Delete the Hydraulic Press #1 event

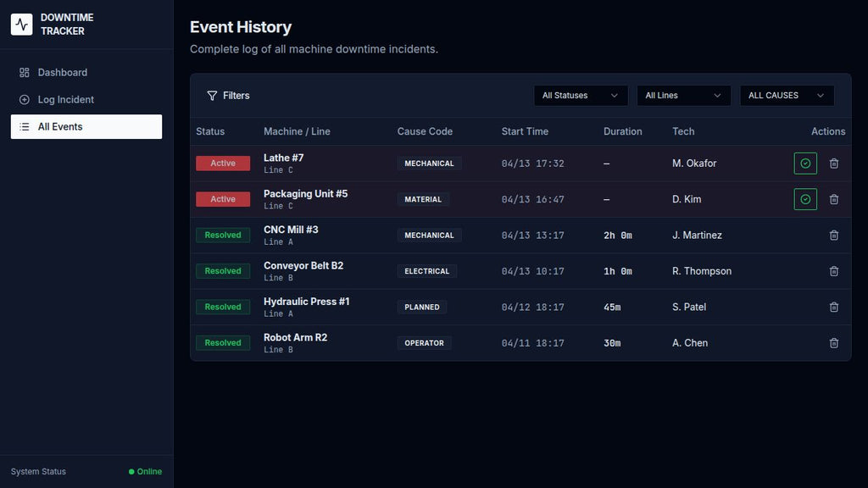point(834,307)
